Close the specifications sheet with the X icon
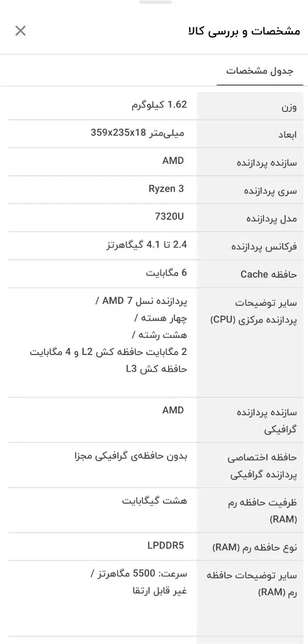 pos(21,31)
